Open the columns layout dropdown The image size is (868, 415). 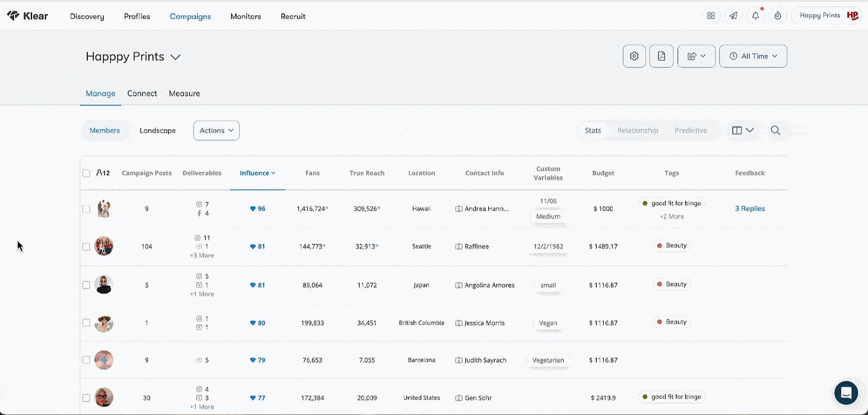[743, 130]
